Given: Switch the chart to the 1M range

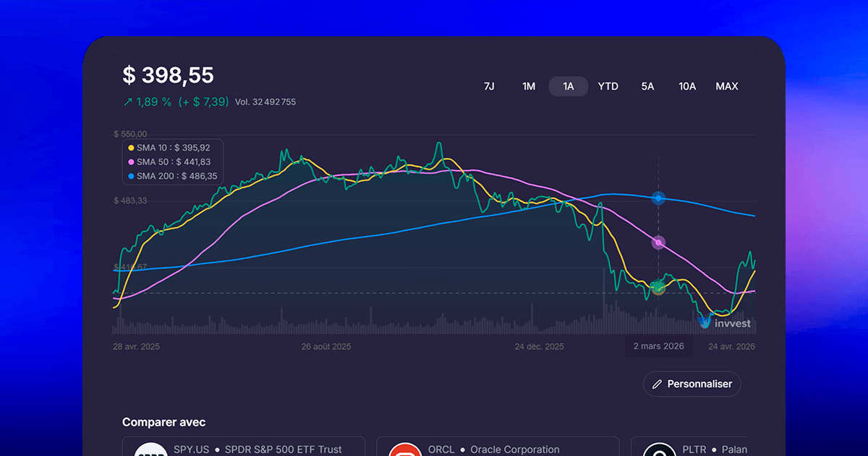Looking at the screenshot, I should (529, 86).
